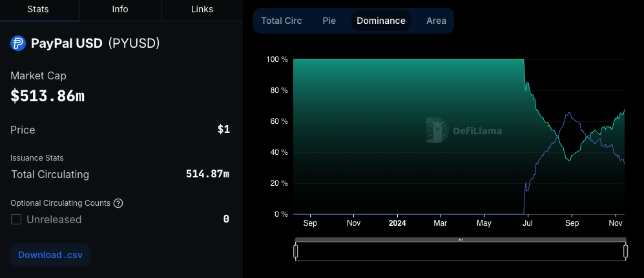Click the May x-axis label

click(x=484, y=223)
